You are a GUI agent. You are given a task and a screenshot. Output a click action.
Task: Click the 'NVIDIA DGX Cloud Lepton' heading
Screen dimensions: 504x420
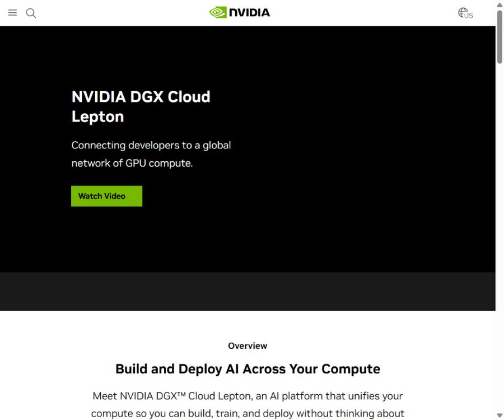pos(141,106)
